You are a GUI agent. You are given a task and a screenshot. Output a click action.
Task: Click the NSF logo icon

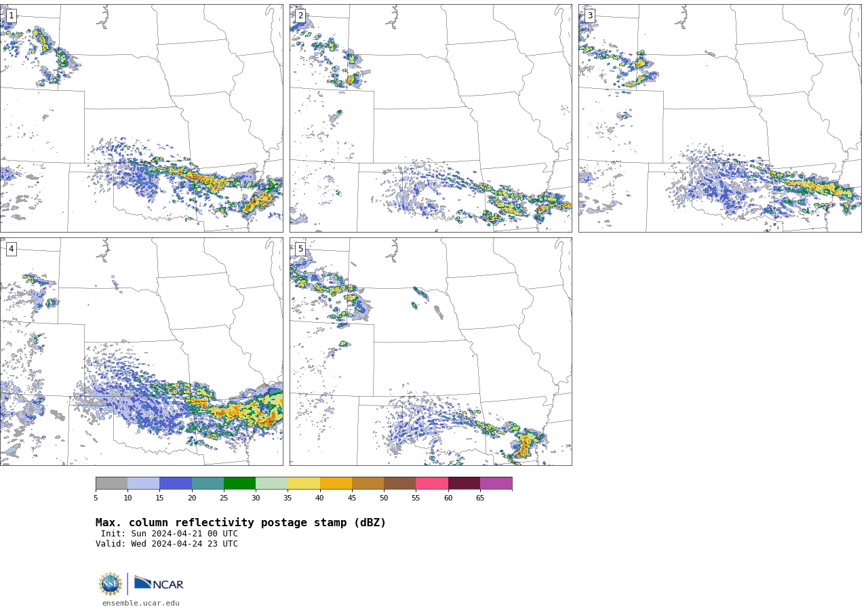click(x=111, y=584)
